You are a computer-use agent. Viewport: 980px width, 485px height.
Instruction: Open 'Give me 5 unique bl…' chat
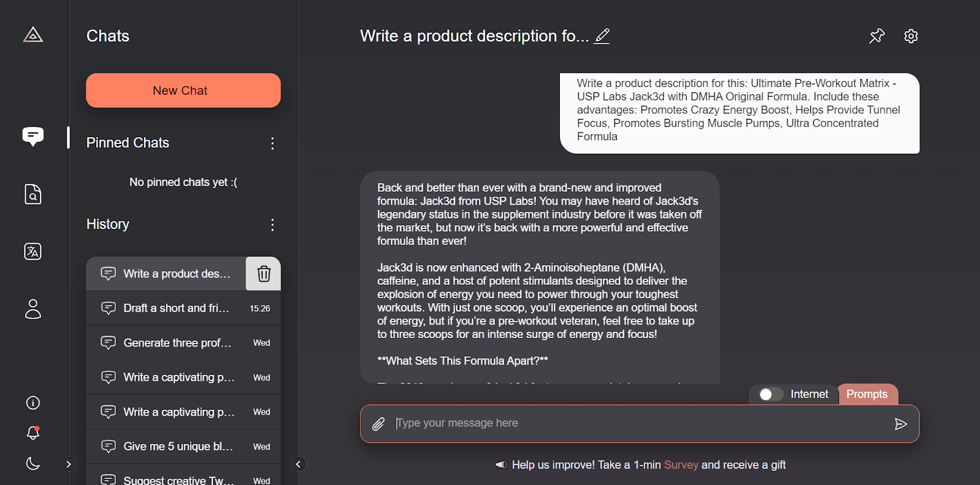pyautogui.click(x=183, y=446)
